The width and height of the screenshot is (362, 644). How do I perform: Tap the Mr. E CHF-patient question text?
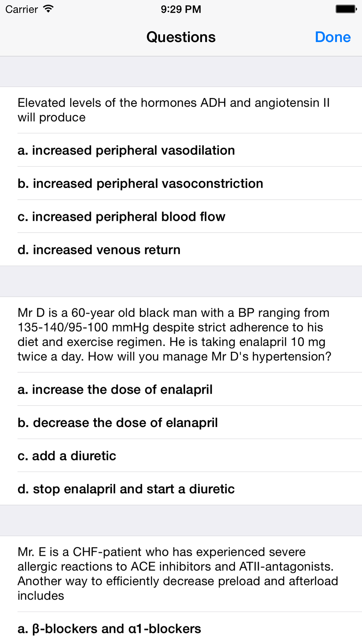(178, 574)
